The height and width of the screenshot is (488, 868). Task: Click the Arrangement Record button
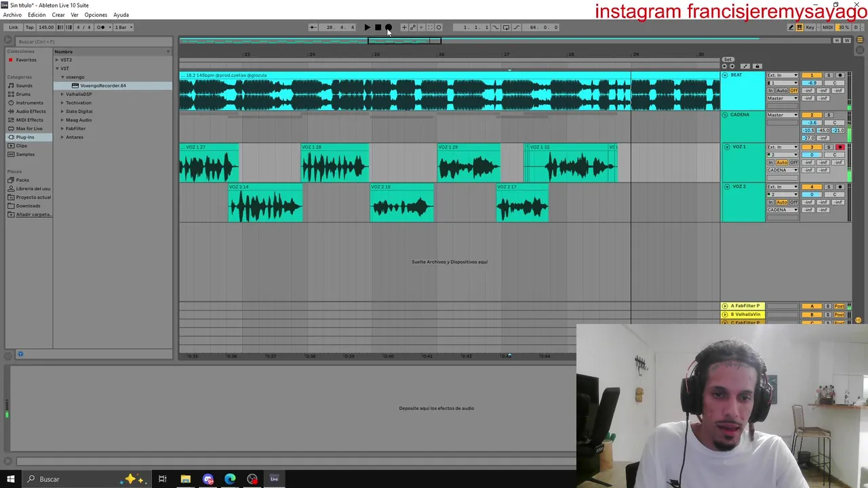click(389, 27)
